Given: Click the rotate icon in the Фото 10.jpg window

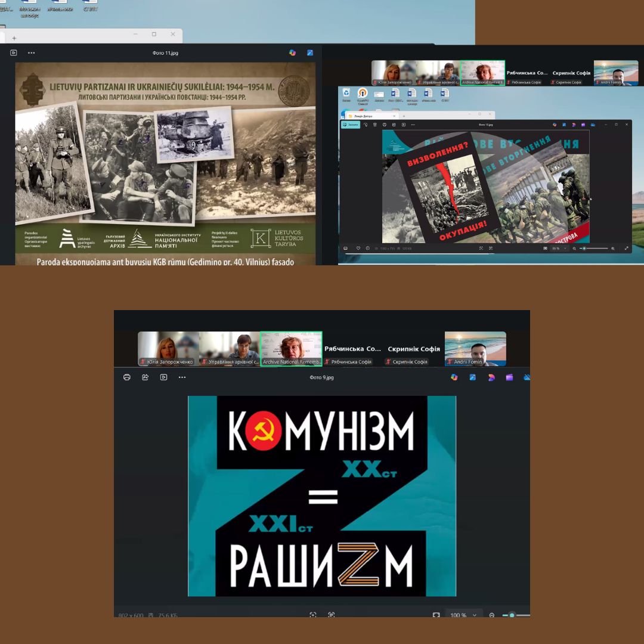Looking at the screenshot, I should click(366, 125).
